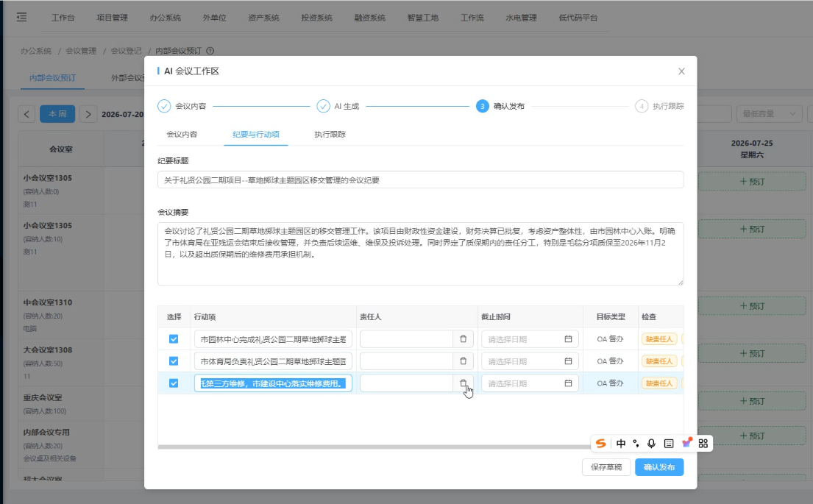Uncheck second action item checkbox

[174, 361]
